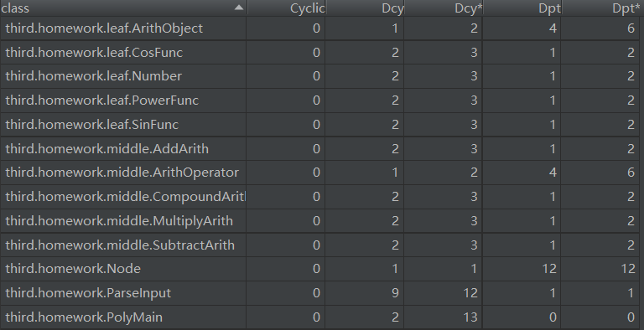Viewport: 644px width, 330px height.
Task: Click the Dcy* column header
Action: (x=444, y=8)
